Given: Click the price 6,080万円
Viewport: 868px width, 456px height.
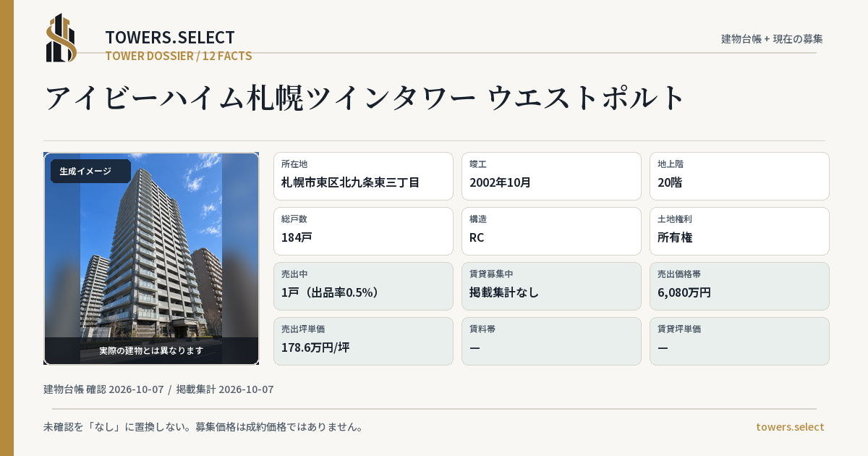Looking at the screenshot, I should 684,292.
